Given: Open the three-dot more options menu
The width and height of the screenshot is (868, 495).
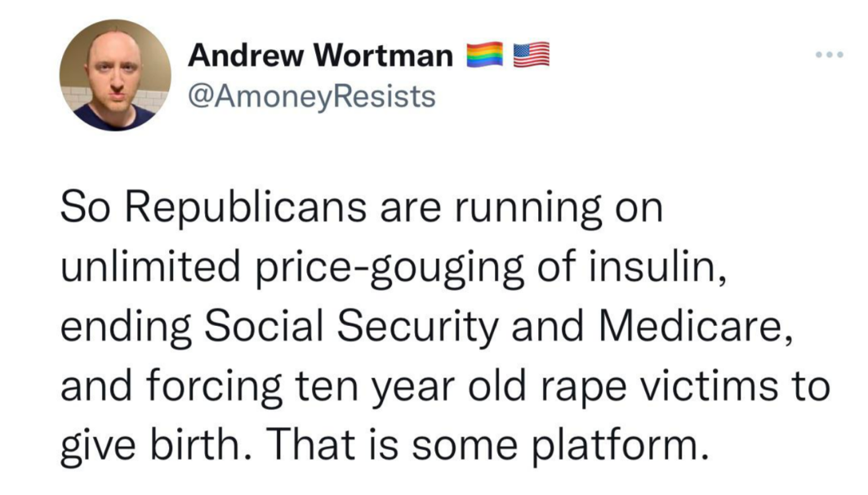Looking at the screenshot, I should tap(830, 55).
